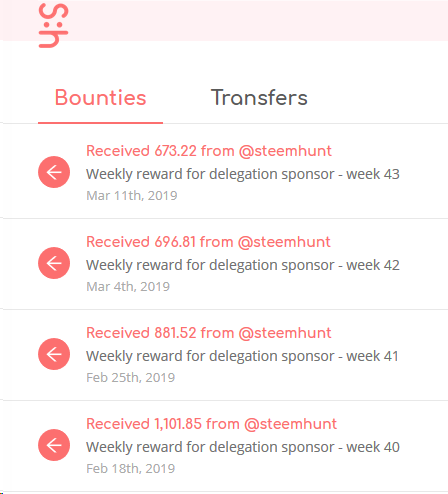Image resolution: width=448 pixels, height=494 pixels.
Task: Click the arrow icon for week 41 reward
Action: point(54,354)
